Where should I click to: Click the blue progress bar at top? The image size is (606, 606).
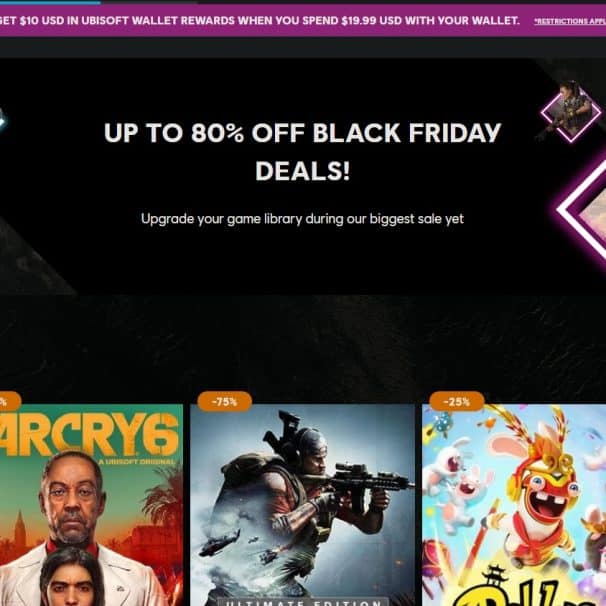[x=50, y=2]
